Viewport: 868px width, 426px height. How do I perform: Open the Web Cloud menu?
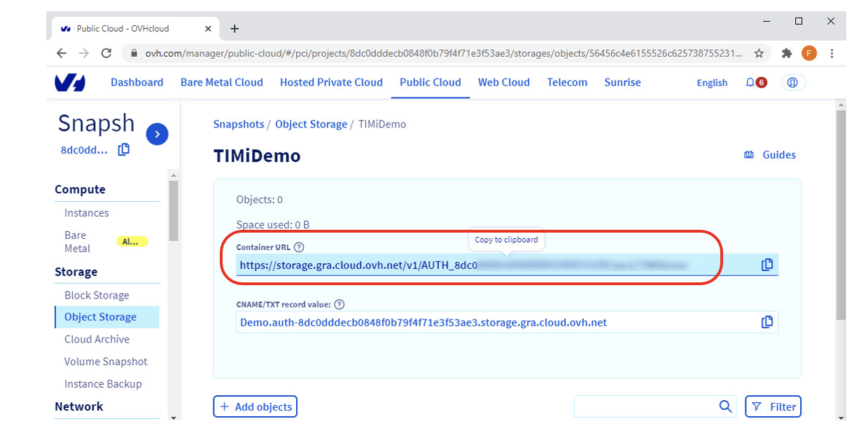503,83
